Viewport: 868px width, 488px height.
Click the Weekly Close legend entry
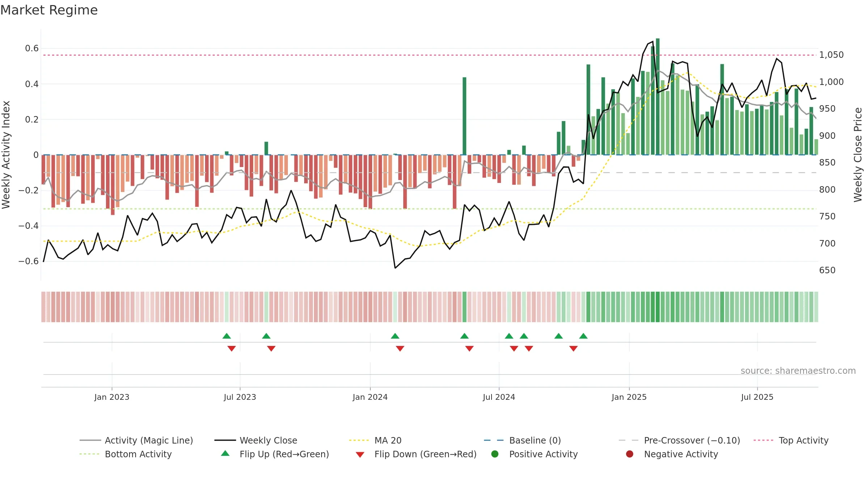click(256, 440)
